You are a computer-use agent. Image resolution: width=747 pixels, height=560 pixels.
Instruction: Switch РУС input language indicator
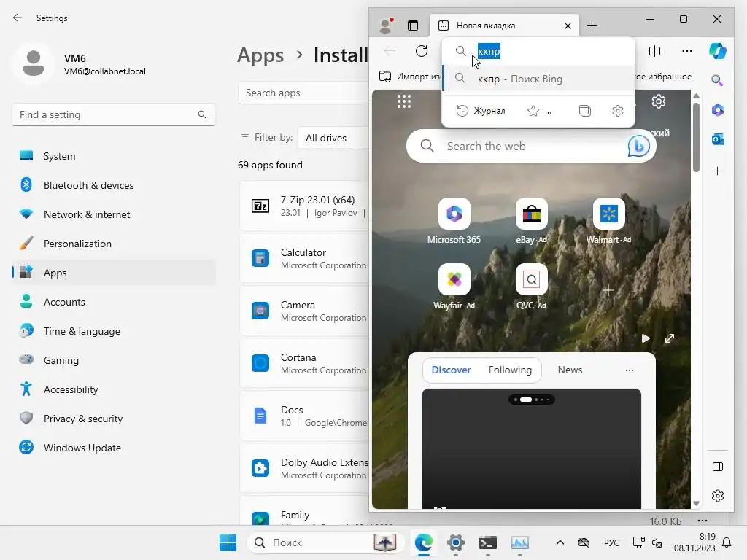(x=611, y=542)
